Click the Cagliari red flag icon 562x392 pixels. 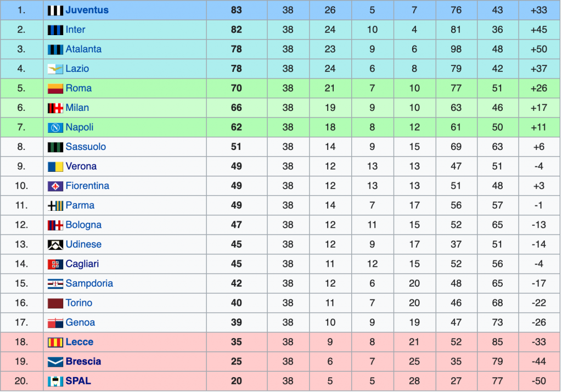[55, 264]
